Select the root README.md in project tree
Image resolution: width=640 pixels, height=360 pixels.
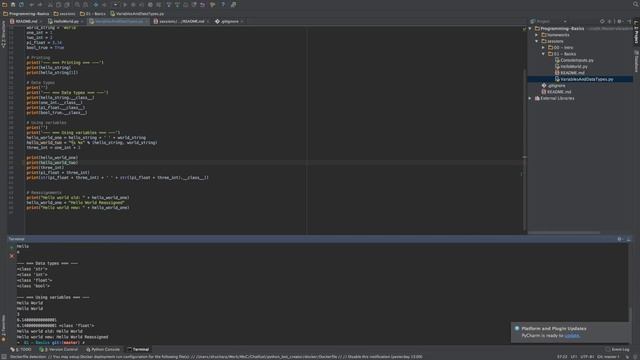pyautogui.click(x=557, y=92)
